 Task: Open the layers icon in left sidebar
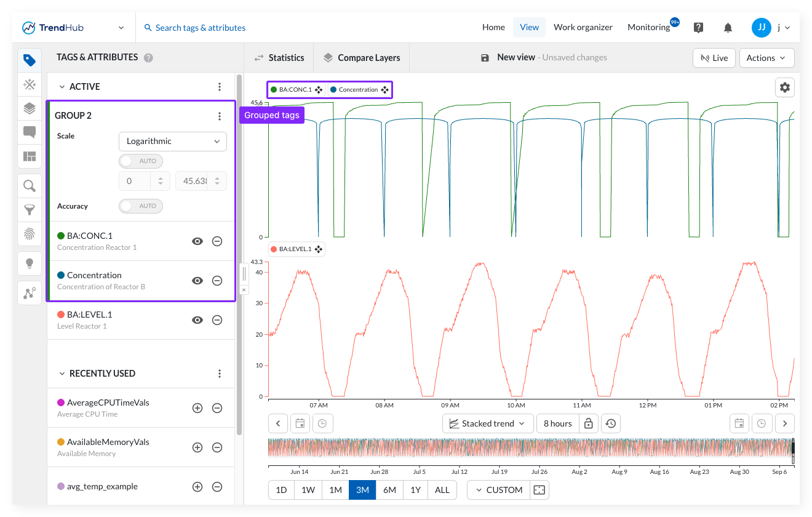(30, 108)
